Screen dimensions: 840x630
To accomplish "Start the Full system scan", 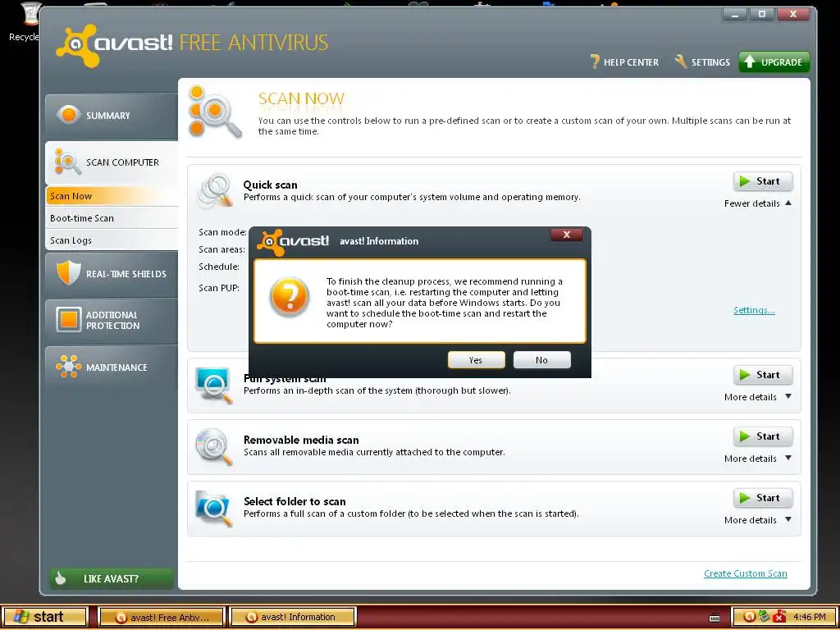I will pyautogui.click(x=763, y=375).
